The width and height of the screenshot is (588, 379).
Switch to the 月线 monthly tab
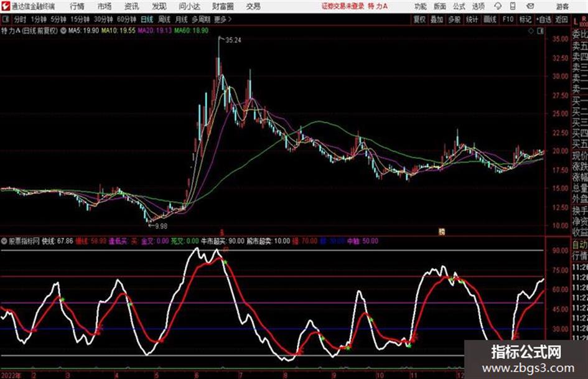182,19
